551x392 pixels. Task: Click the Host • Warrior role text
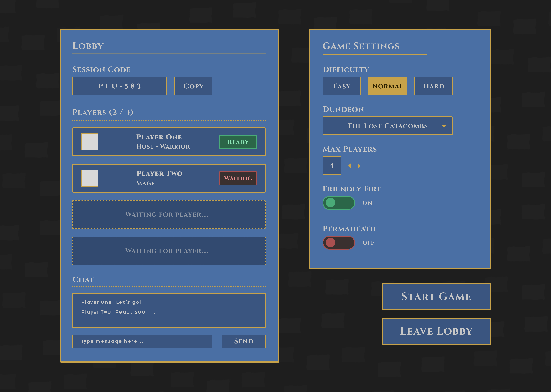click(x=163, y=146)
